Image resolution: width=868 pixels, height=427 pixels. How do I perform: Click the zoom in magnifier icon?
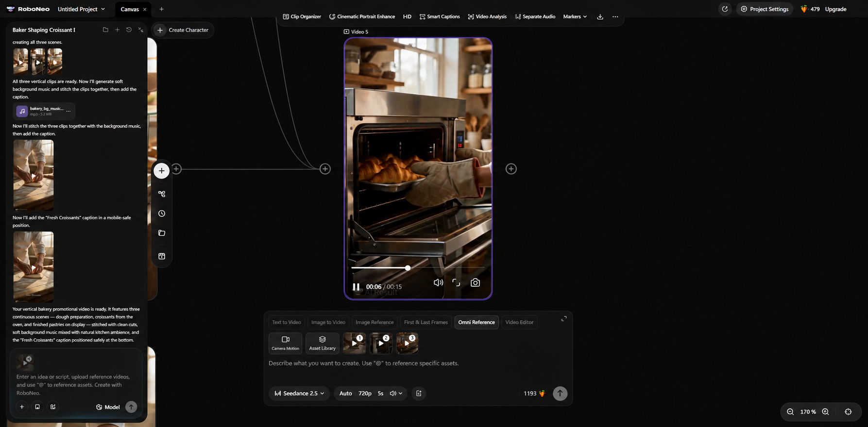[825, 411]
